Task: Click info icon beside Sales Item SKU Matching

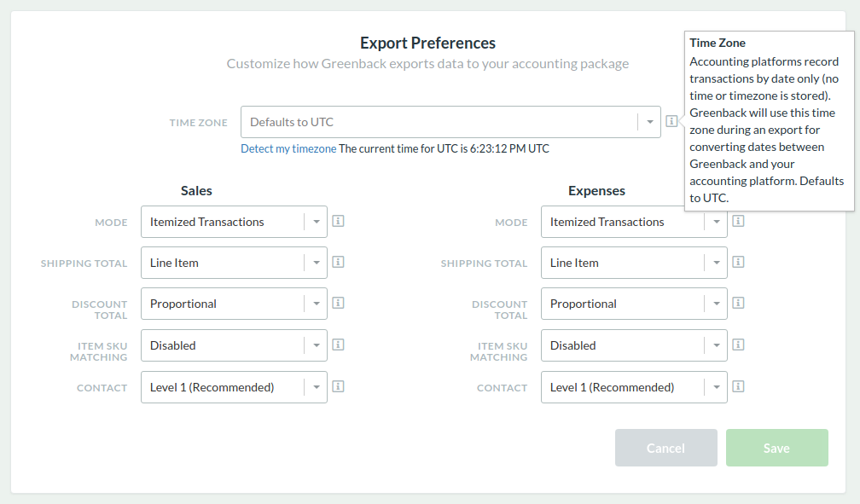Action: pos(339,345)
